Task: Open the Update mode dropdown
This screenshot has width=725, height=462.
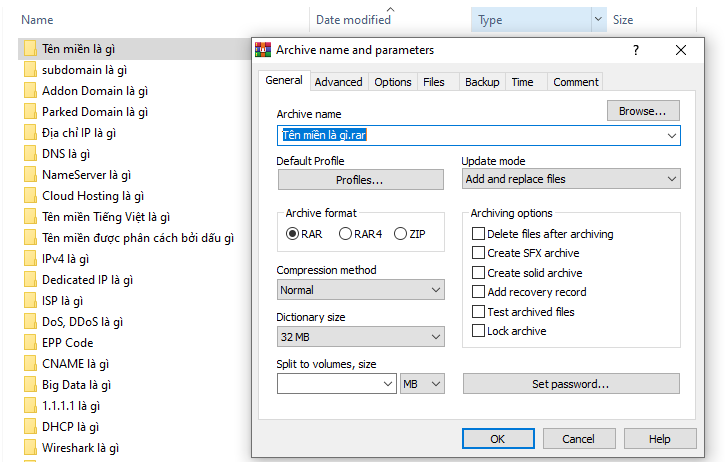Action: 571,179
